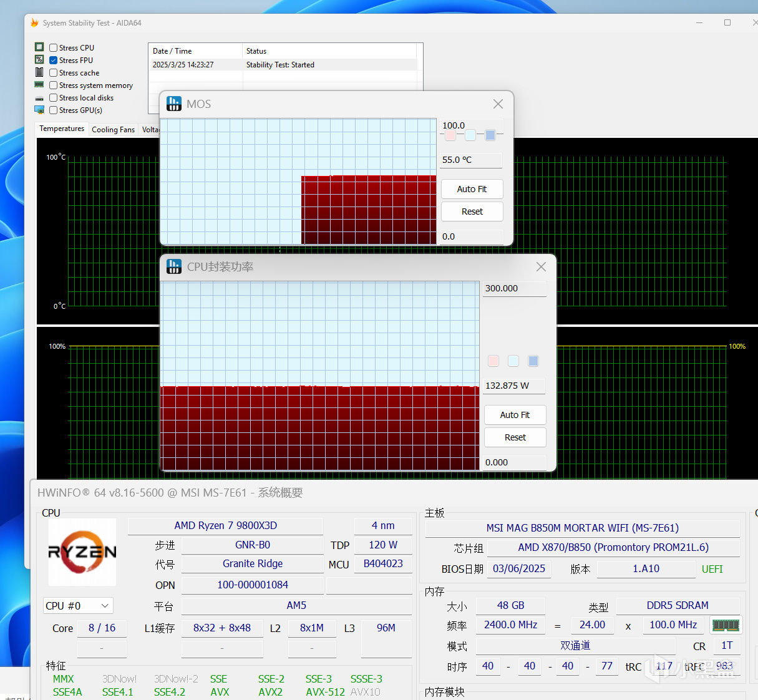Click Auto Fit in CPU封装功率 window
758x700 pixels.
coord(515,415)
